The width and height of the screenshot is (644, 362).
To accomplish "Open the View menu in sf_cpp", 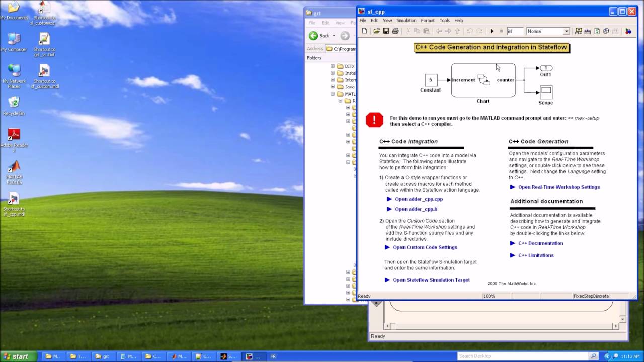I will point(387,21).
